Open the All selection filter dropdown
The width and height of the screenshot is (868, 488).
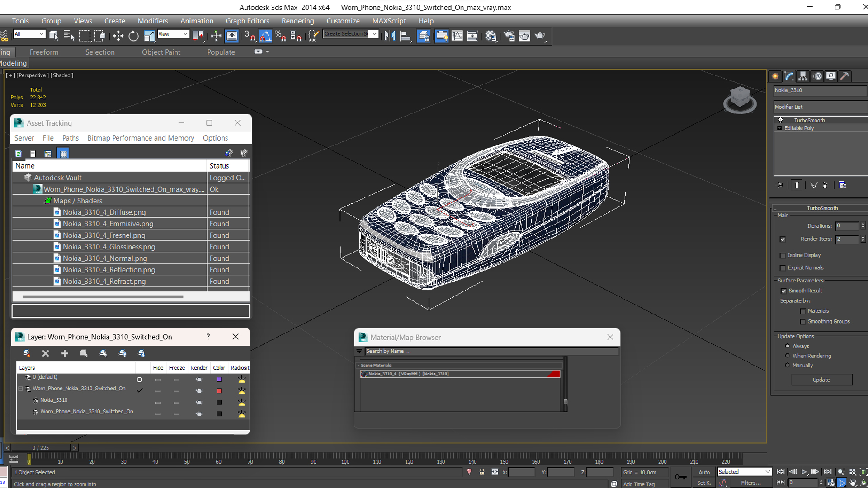29,34
